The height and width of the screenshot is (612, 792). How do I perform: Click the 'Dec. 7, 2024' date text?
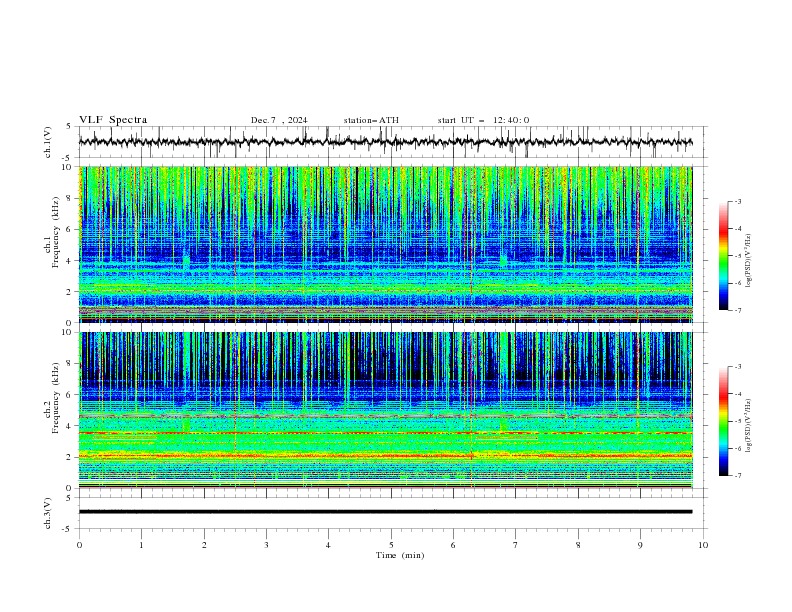(x=279, y=120)
